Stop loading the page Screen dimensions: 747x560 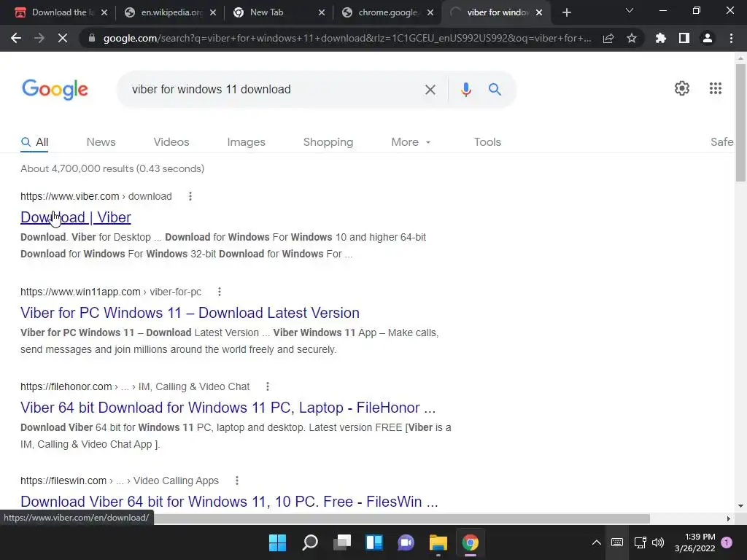(x=63, y=38)
